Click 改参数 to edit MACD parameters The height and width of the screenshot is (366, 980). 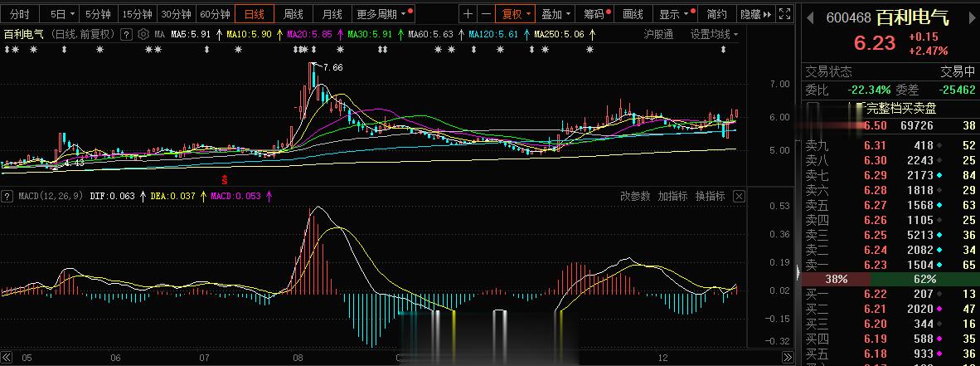coord(635,197)
